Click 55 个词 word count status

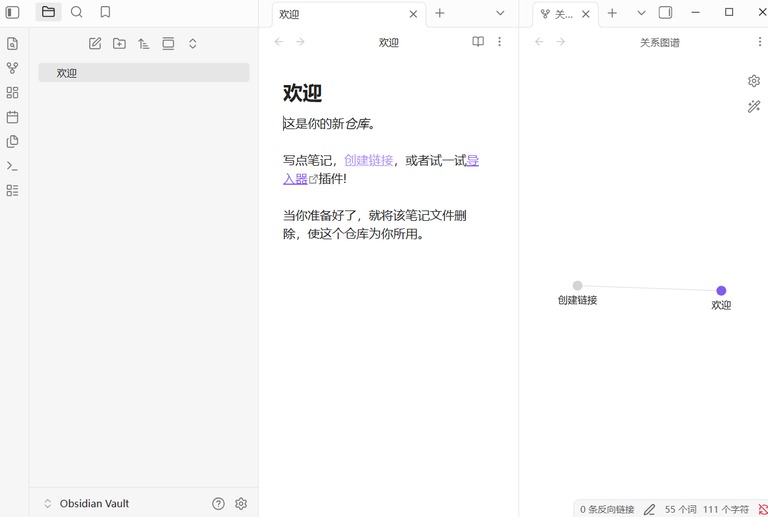tap(680, 510)
